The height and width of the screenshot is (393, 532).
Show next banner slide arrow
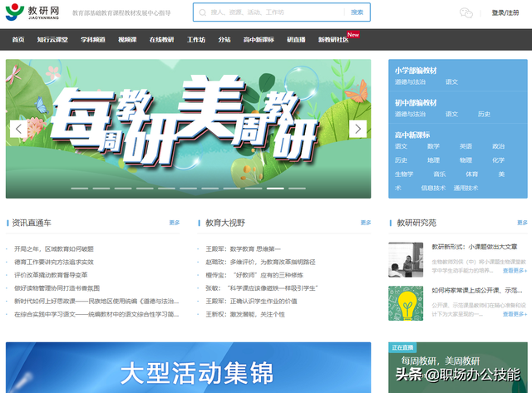pos(358,129)
